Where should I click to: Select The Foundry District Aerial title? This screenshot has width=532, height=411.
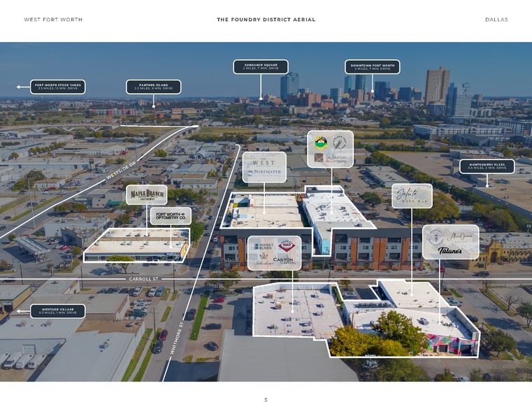click(266, 20)
